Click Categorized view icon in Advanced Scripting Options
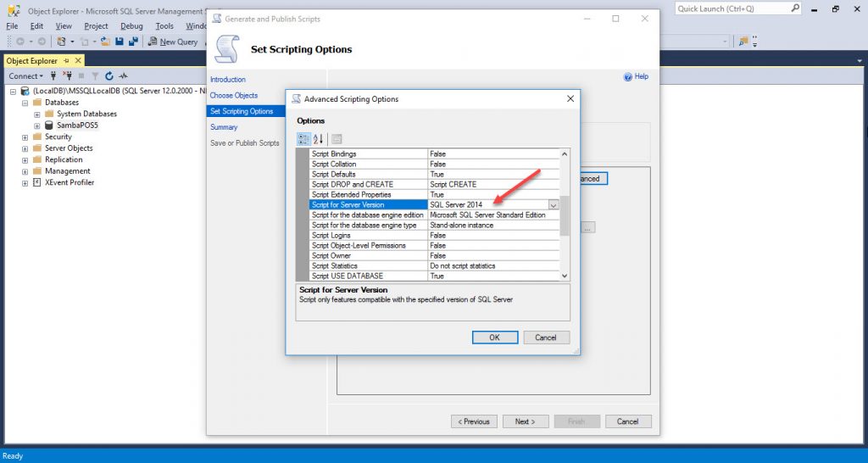This screenshot has height=463, width=868. point(304,138)
